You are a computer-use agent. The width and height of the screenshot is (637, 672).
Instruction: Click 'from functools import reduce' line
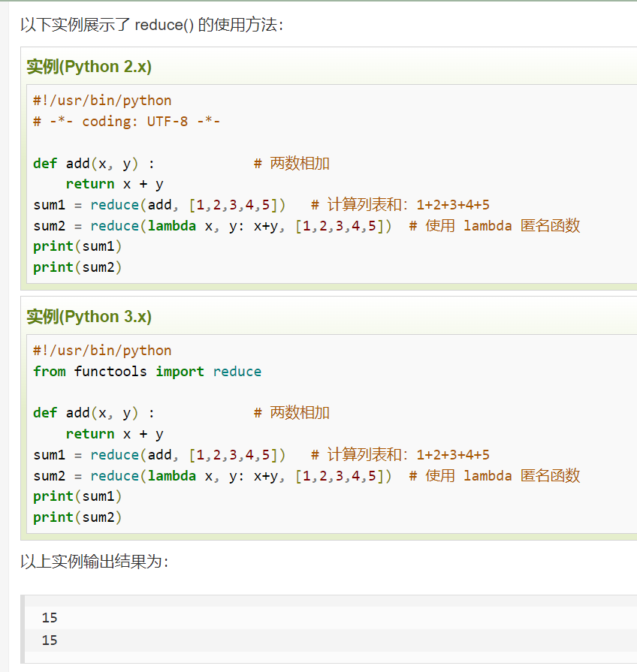[x=147, y=371]
